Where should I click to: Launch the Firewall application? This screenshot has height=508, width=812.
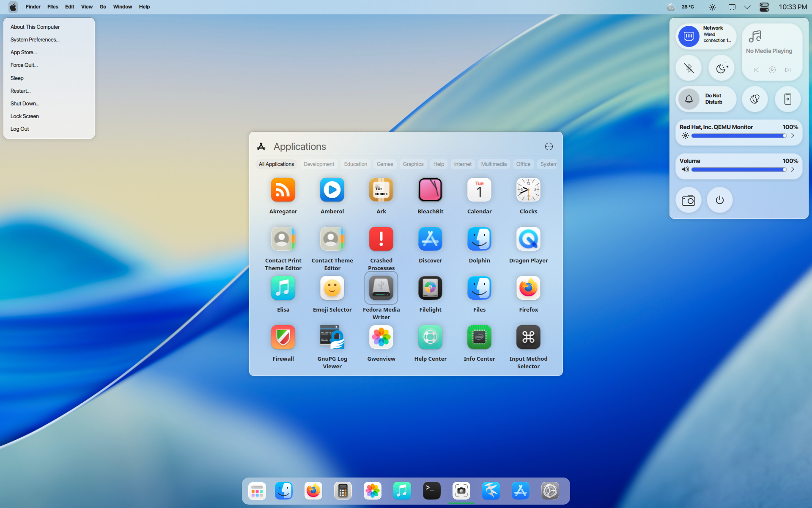click(283, 337)
